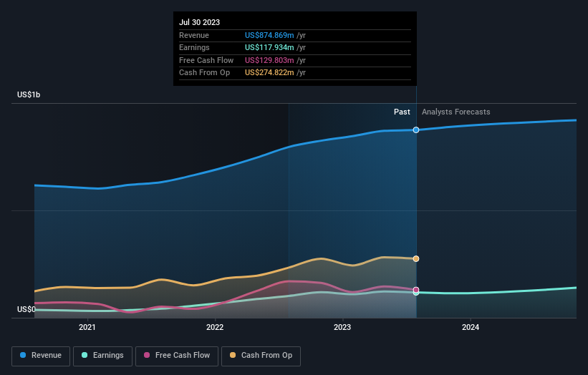Click the US$1b y-axis label
The image size is (588, 375).
tap(29, 94)
